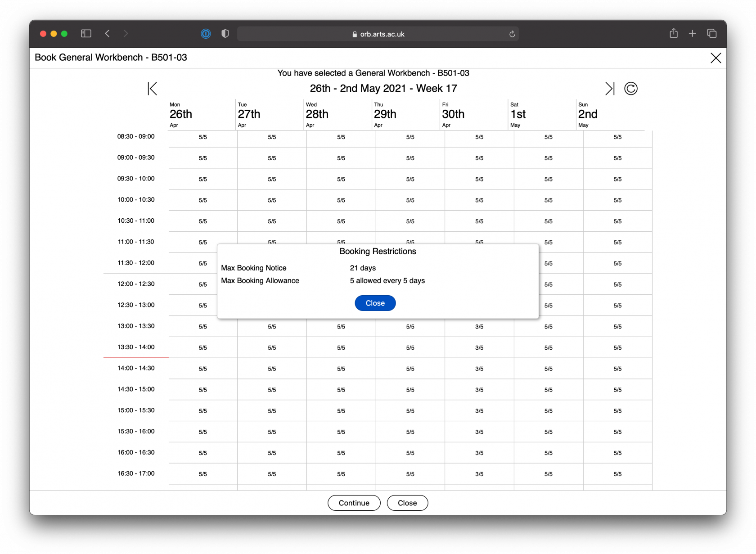The image size is (756, 554).
Task: Click the Booking Restrictions popup title
Action: [378, 252]
